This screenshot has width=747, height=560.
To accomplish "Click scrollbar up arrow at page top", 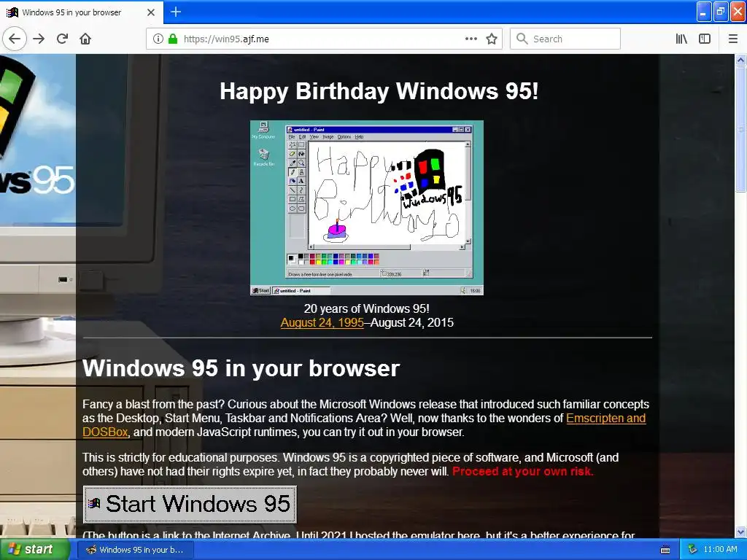I will 740,60.
